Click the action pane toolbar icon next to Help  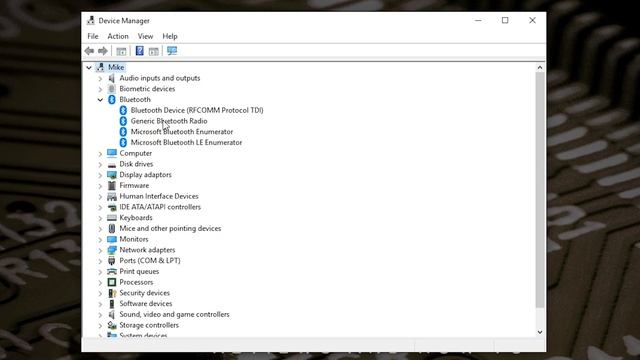pos(153,51)
